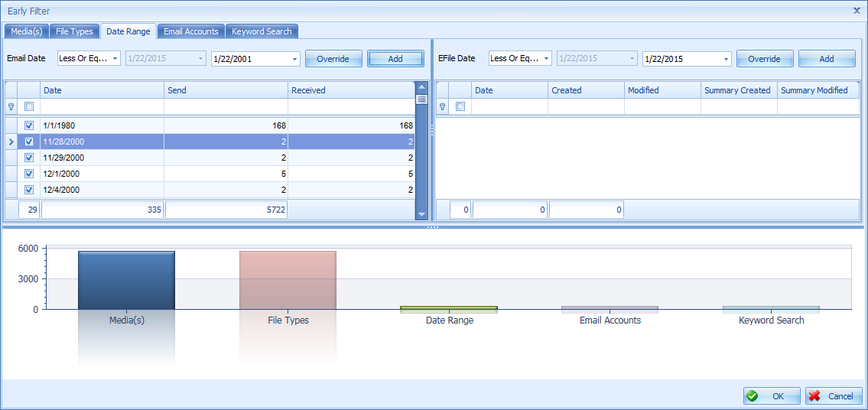The height and width of the screenshot is (410, 868).
Task: Click the row indicator arrow beside 11/28/2000
Action: click(11, 142)
